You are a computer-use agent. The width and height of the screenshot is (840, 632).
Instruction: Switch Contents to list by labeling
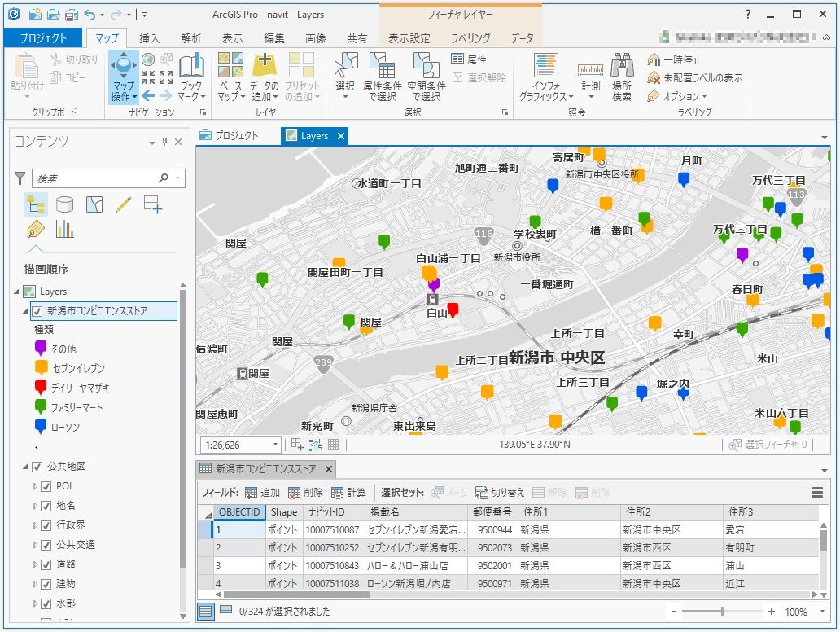[x=35, y=230]
